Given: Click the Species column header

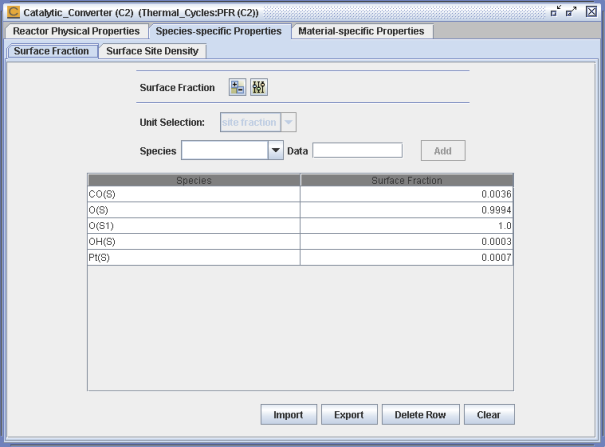Looking at the screenshot, I should coord(194,180).
